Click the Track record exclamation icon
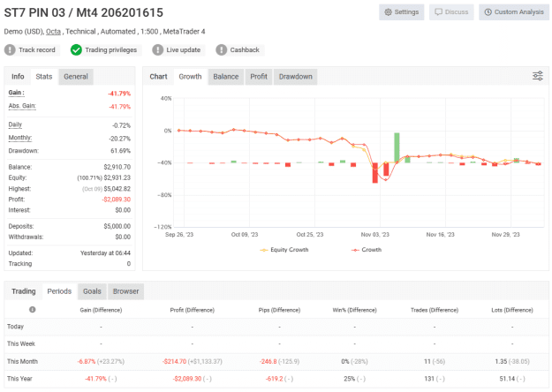Image resolution: width=552 pixels, height=392 pixels. [x=10, y=50]
